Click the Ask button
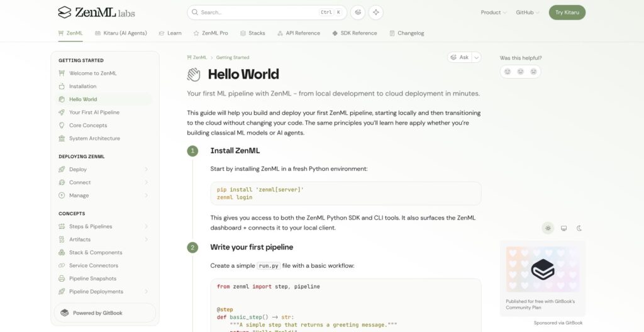This screenshot has width=644, height=332. point(460,57)
